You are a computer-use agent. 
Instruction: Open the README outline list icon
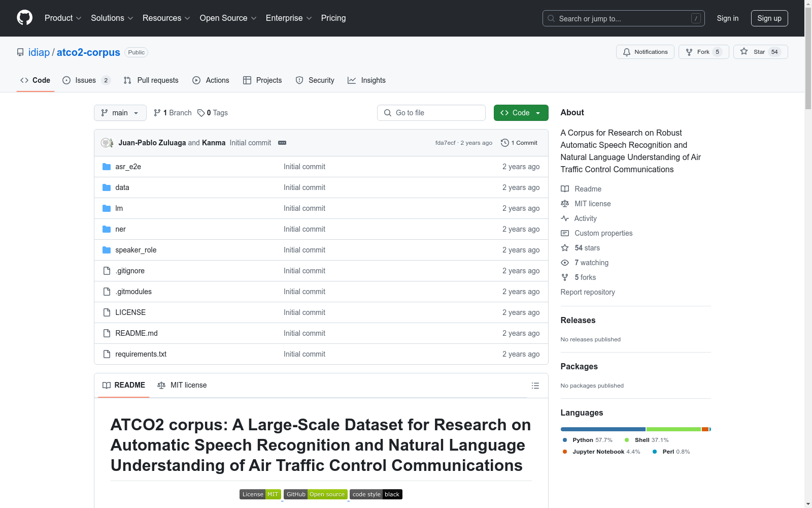pos(535,386)
